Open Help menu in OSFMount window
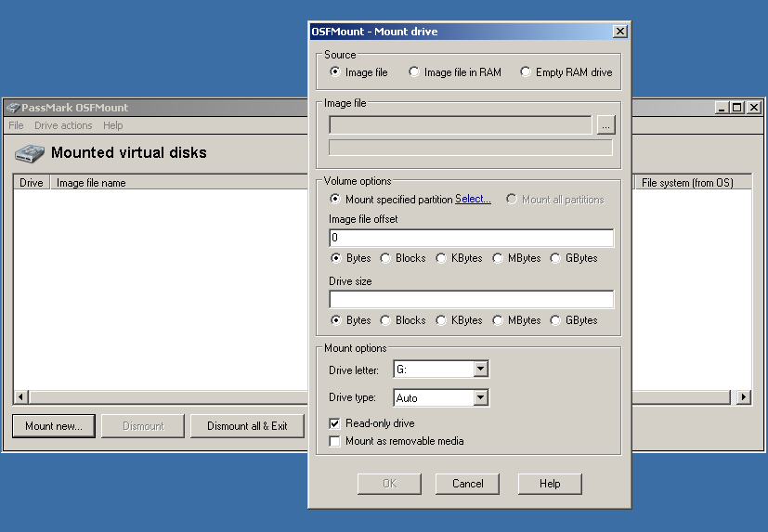The width and height of the screenshot is (768, 532). pos(112,125)
